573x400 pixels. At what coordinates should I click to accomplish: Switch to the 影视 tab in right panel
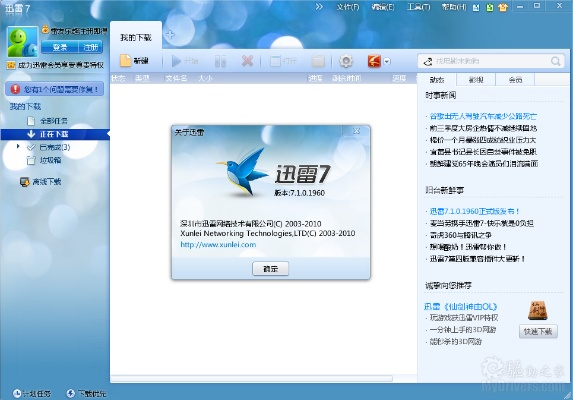pyautogui.click(x=476, y=79)
